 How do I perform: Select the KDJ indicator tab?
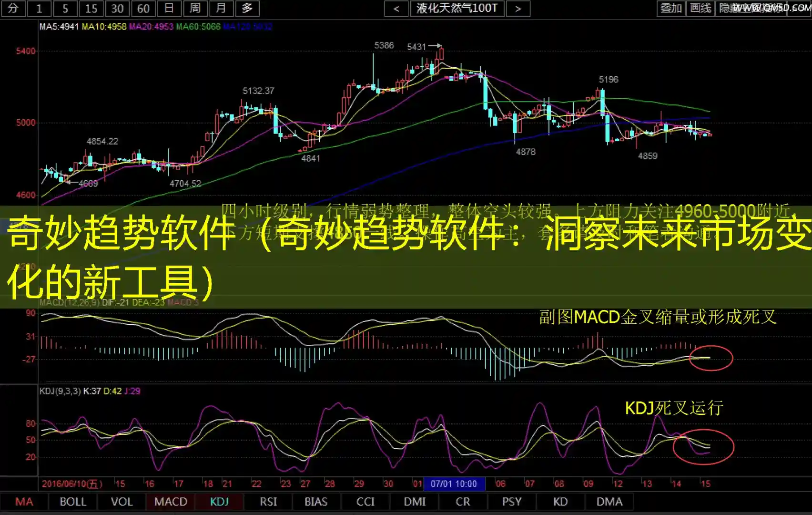tap(219, 502)
